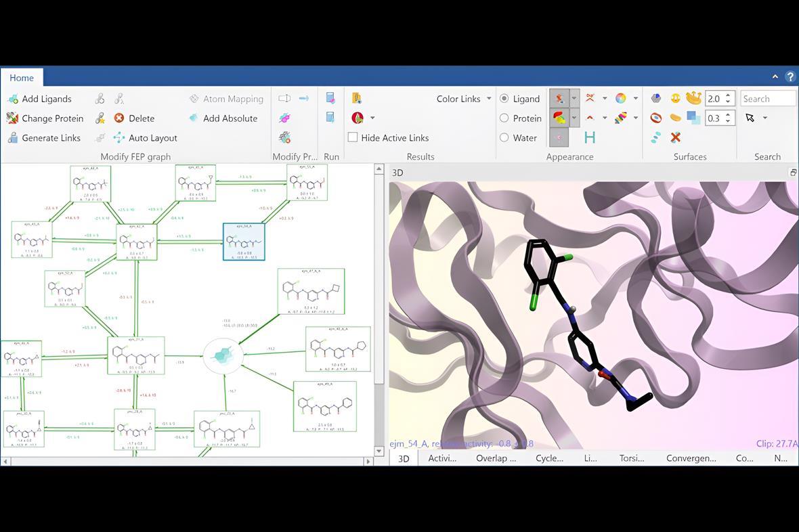Select the Protein radio button

point(504,118)
